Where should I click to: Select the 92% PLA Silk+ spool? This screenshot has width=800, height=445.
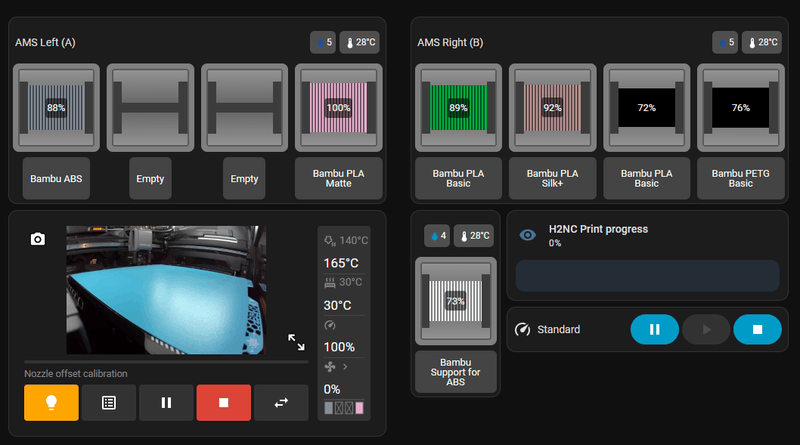553,108
